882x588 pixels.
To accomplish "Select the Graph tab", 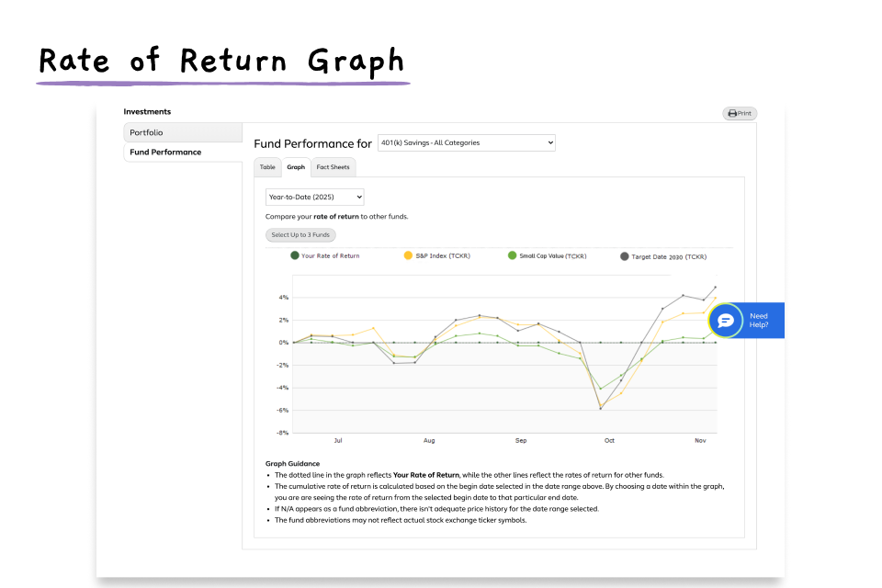I will (x=296, y=167).
